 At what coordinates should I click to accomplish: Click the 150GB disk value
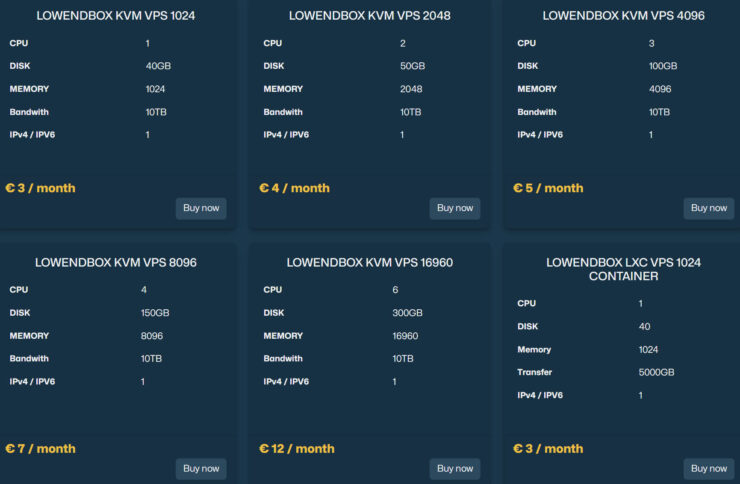(x=155, y=313)
